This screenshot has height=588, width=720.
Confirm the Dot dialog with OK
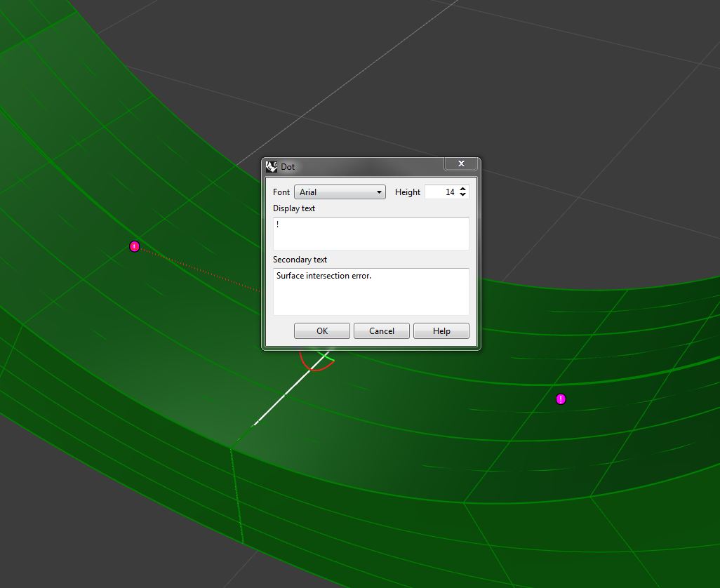click(322, 331)
